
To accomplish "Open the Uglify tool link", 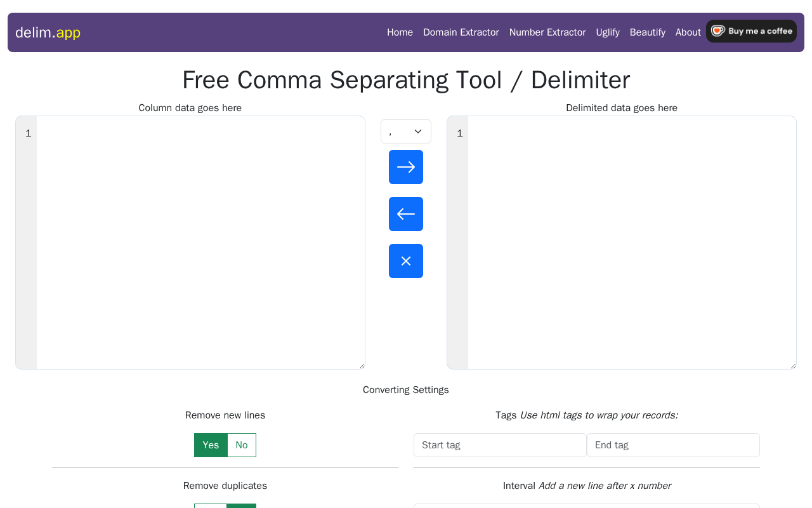I will click(608, 32).
